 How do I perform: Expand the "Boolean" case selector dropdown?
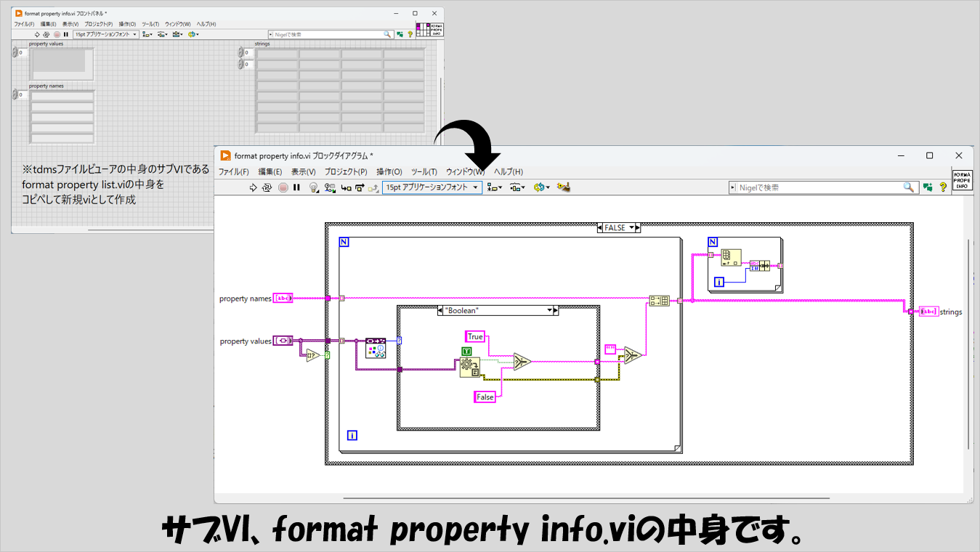(549, 310)
